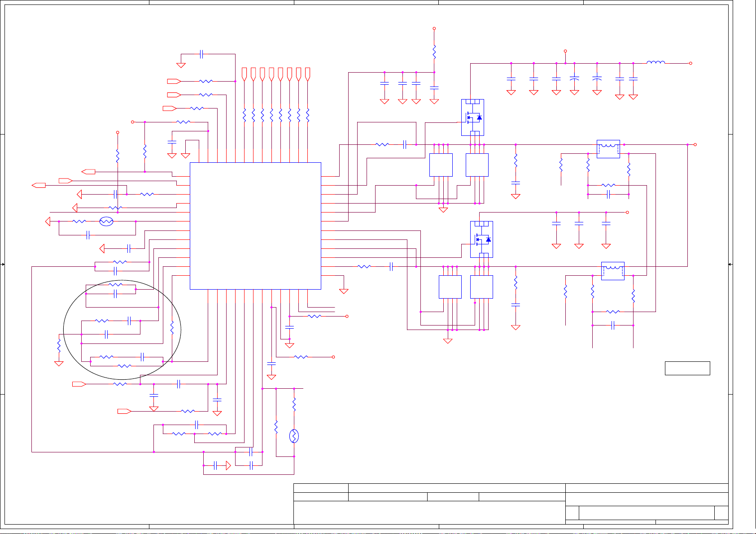Click the right-pointing triangle near bottom capacitors

228,466
